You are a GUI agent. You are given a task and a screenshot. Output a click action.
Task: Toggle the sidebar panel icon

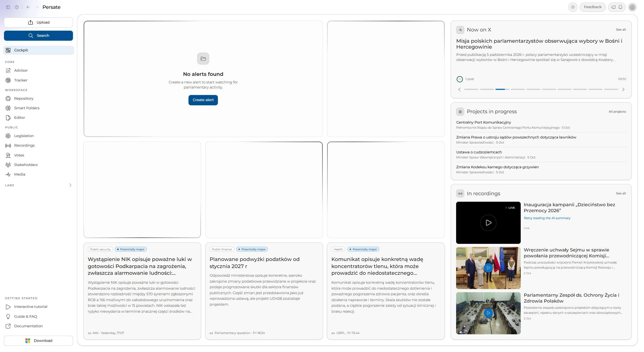(8, 7)
